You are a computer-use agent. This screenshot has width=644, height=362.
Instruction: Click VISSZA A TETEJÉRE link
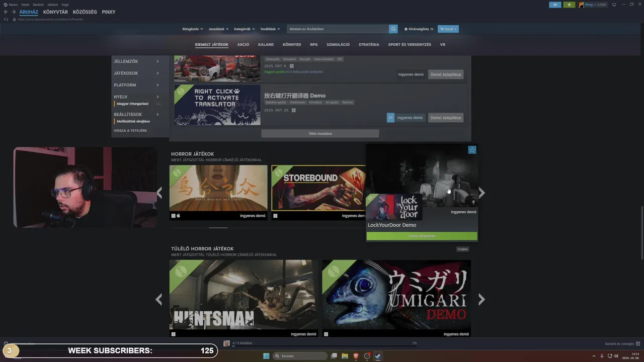coord(130,130)
